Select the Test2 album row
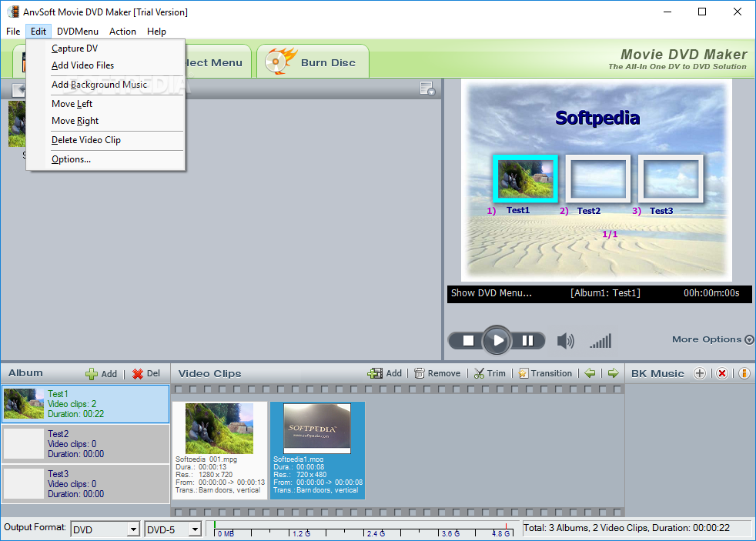This screenshot has height=541, width=756. (x=85, y=444)
